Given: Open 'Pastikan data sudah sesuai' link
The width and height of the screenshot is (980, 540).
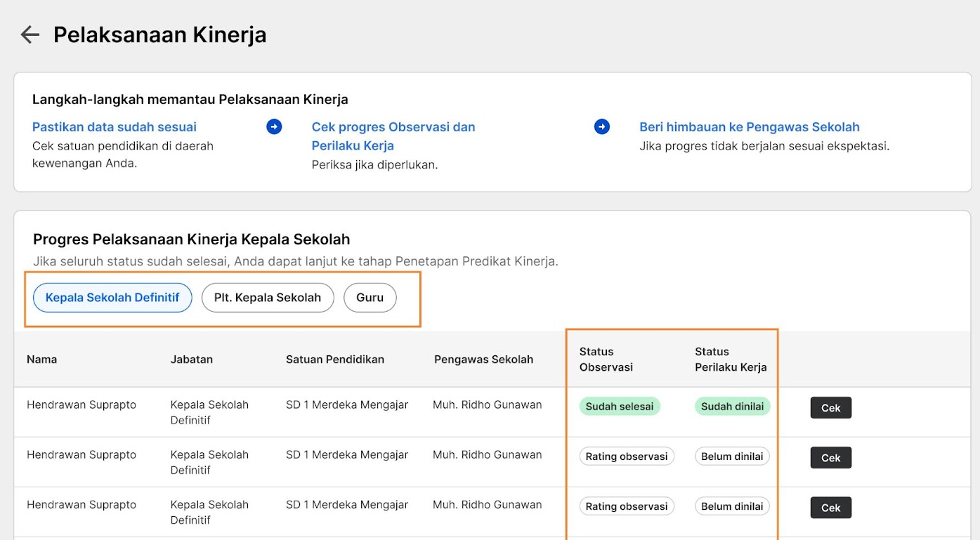Looking at the screenshot, I should click(115, 127).
